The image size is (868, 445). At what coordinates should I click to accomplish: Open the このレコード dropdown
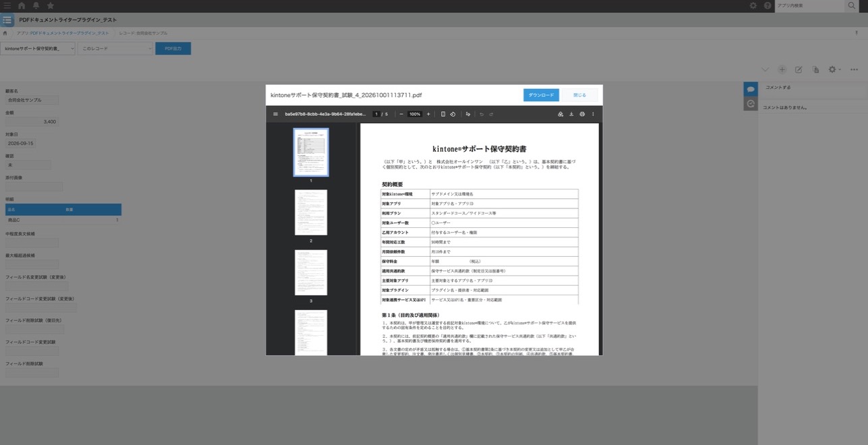(115, 49)
